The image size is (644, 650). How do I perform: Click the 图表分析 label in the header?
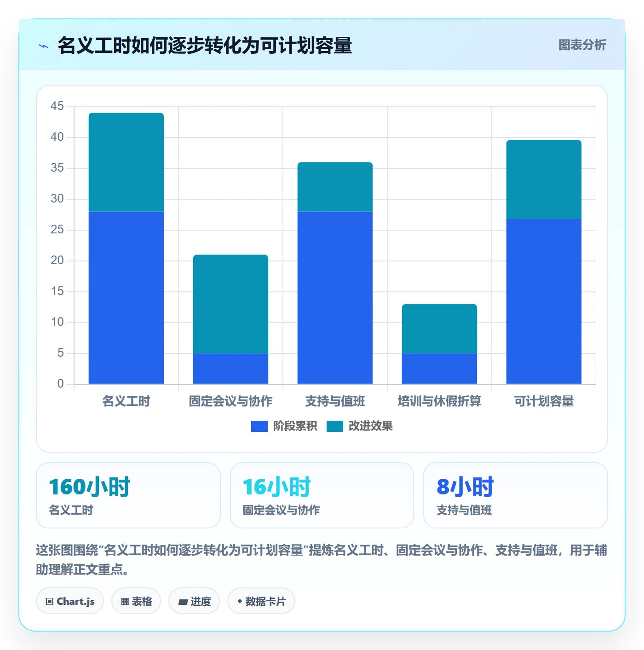coord(582,45)
